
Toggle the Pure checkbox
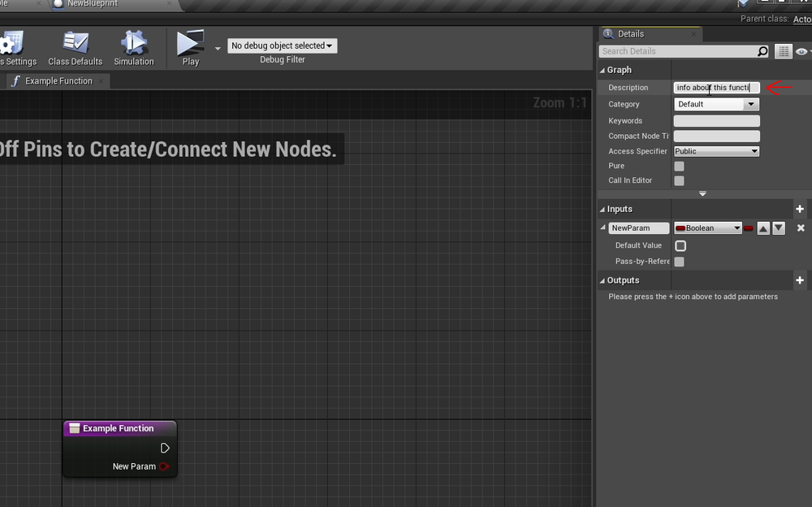coord(678,165)
